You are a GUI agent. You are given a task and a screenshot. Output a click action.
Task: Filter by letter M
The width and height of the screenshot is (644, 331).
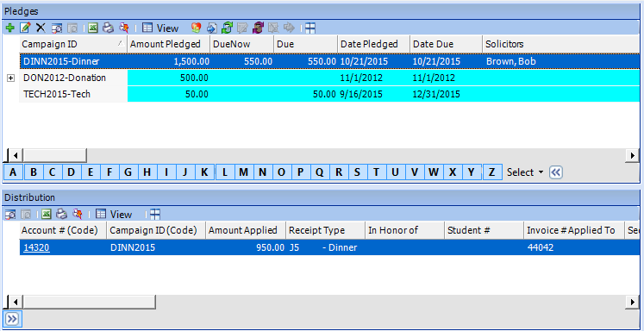tap(244, 172)
